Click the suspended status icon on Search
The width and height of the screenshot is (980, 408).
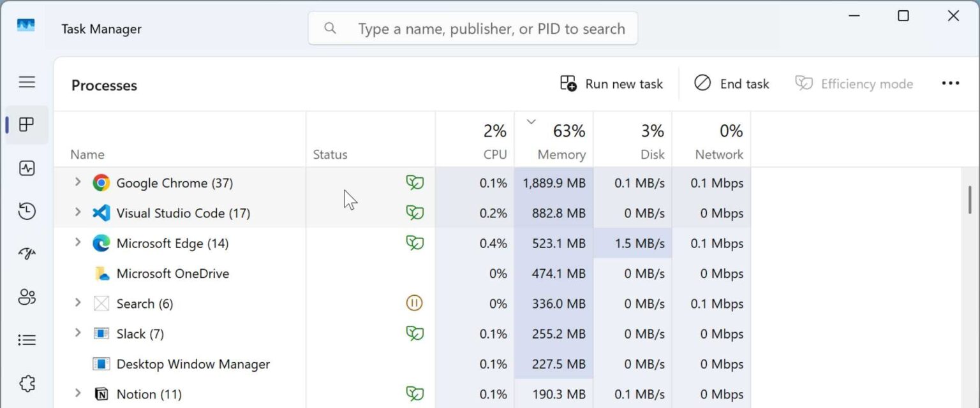pyautogui.click(x=414, y=303)
